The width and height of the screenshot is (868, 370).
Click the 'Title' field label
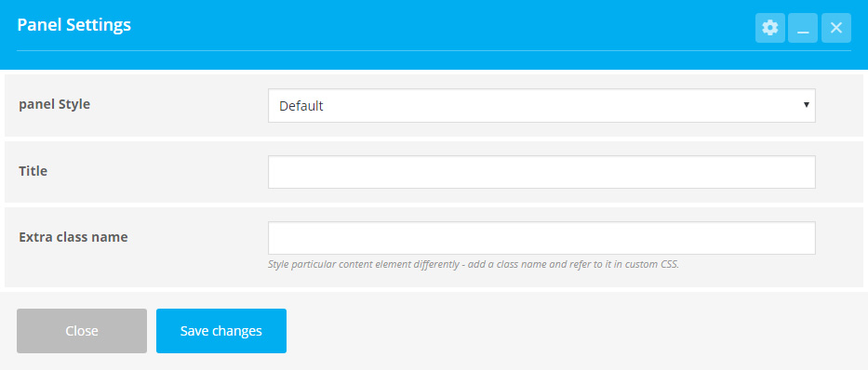tap(33, 171)
